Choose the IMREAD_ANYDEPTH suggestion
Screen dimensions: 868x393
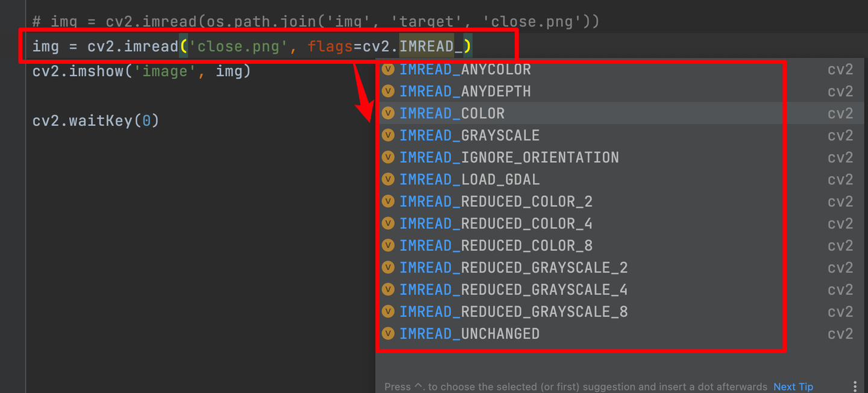tap(465, 92)
